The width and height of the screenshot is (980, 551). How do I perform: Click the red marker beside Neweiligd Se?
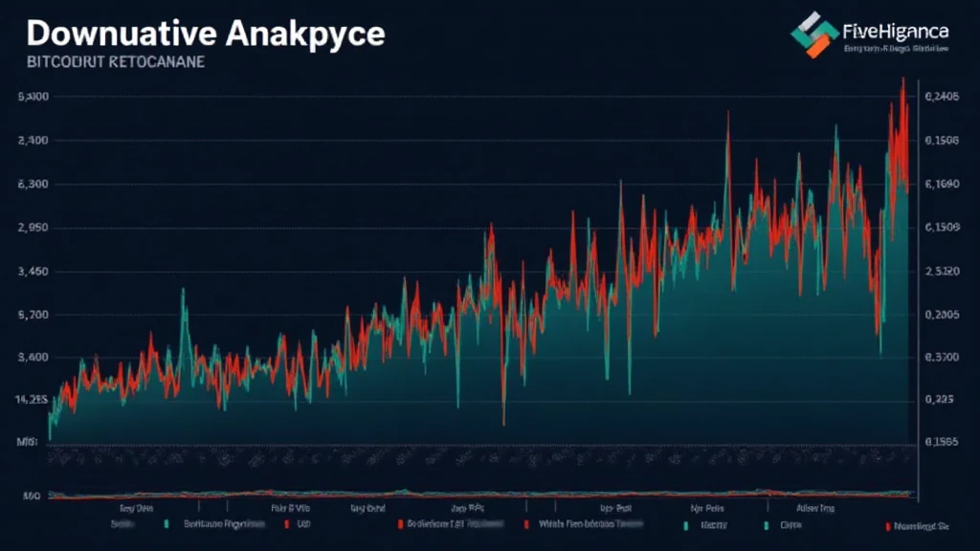tap(887, 525)
